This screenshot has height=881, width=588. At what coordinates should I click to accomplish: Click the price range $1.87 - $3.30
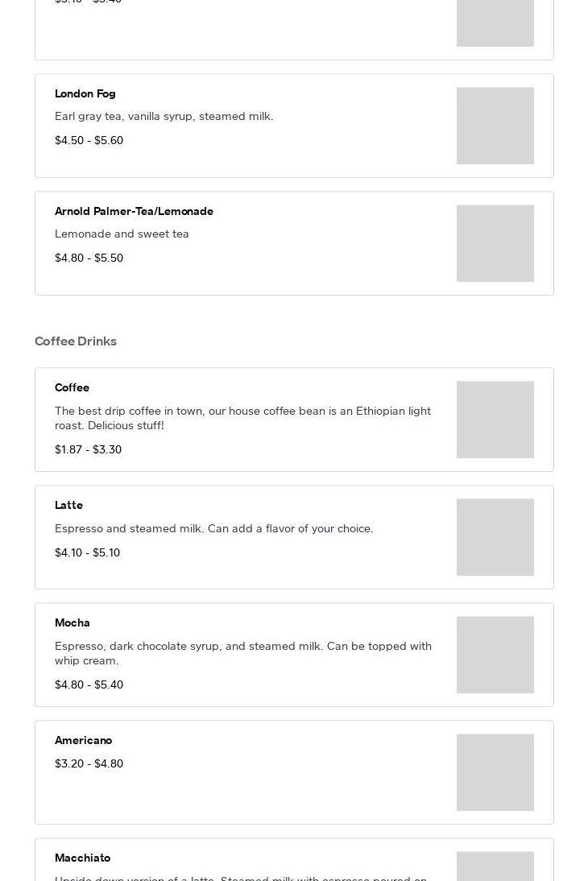[88, 449]
